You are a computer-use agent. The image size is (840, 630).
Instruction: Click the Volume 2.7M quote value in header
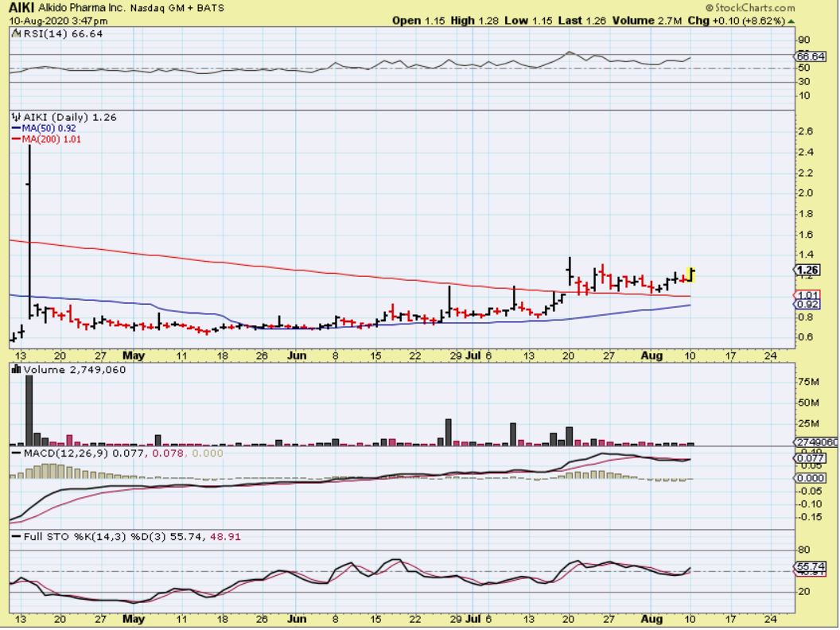pyautogui.click(x=647, y=21)
